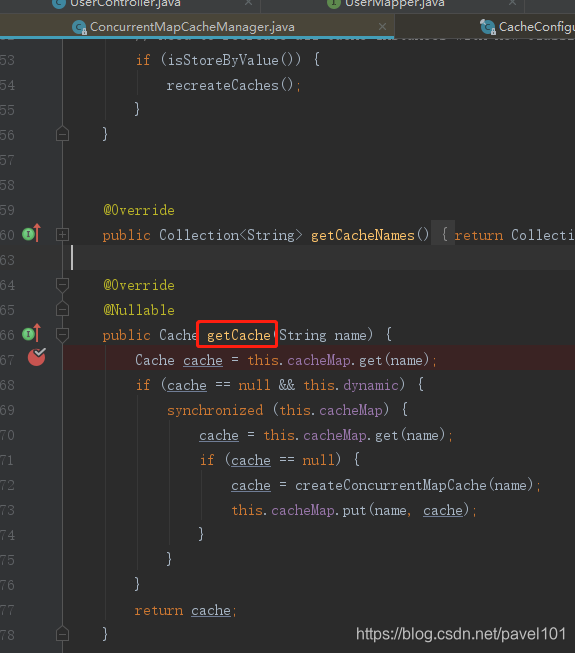The height and width of the screenshot is (653, 575).
Task: Click the @Override annotation on line 64
Action: (x=139, y=285)
